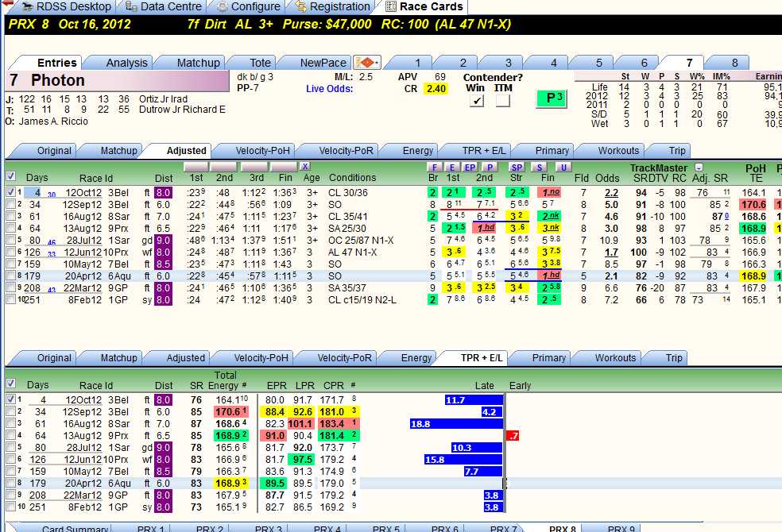This screenshot has height=532, width=782.
Task: Click the yellow 2.40 CR value
Action: coord(436,89)
